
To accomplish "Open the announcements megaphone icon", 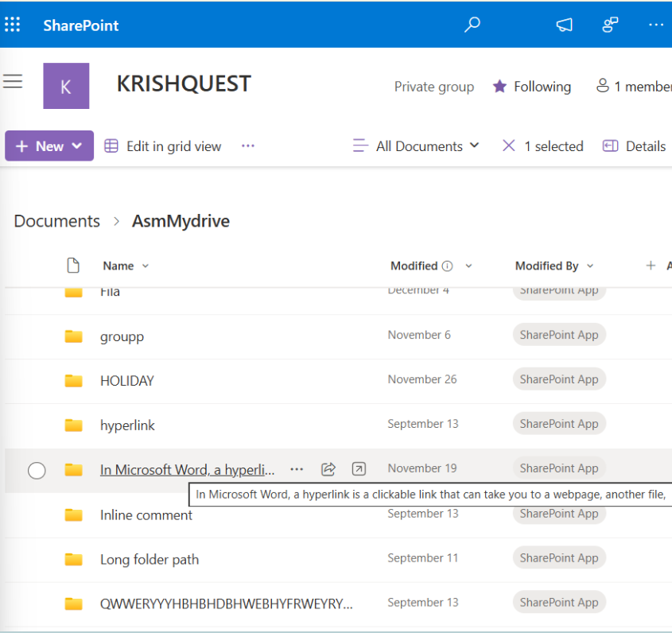I will pos(564,25).
